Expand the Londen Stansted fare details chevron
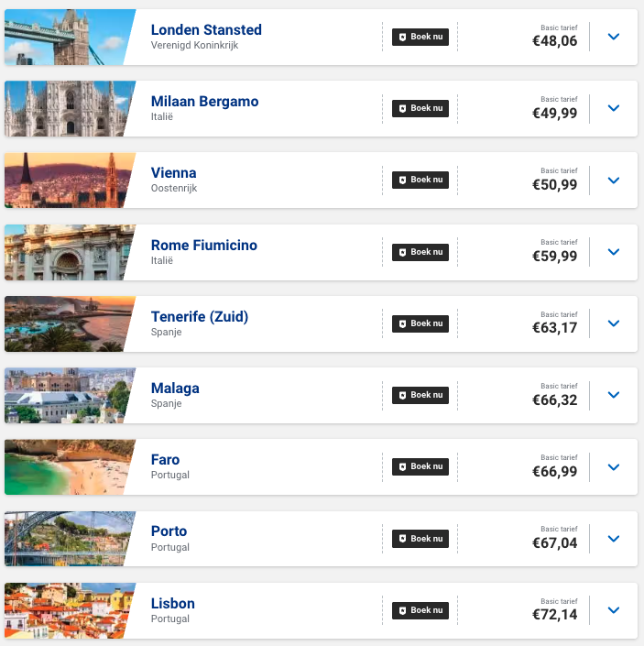Screen dimensions: 644x646 (614, 37)
